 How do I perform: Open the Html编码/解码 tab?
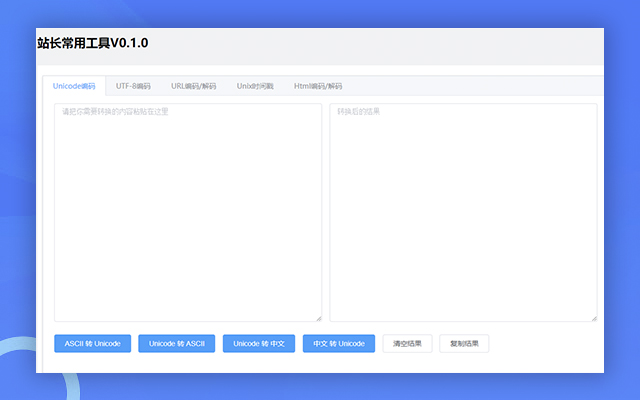click(318, 86)
